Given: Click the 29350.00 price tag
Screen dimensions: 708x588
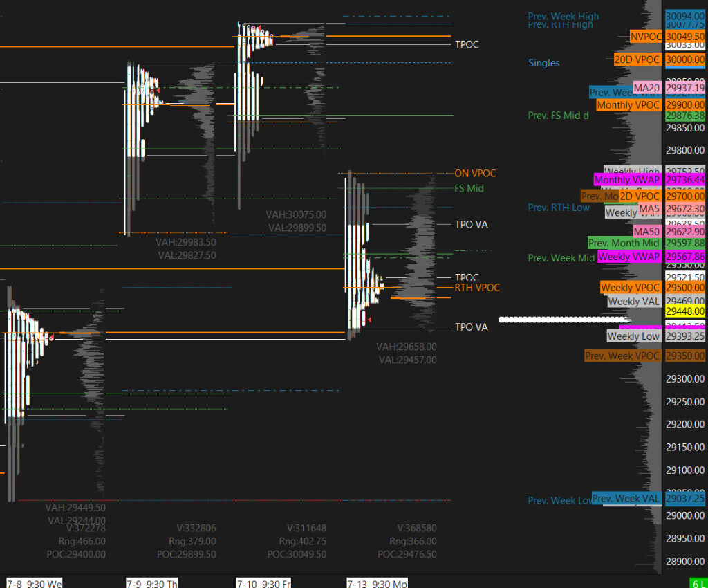Looking at the screenshot, I should click(685, 356).
